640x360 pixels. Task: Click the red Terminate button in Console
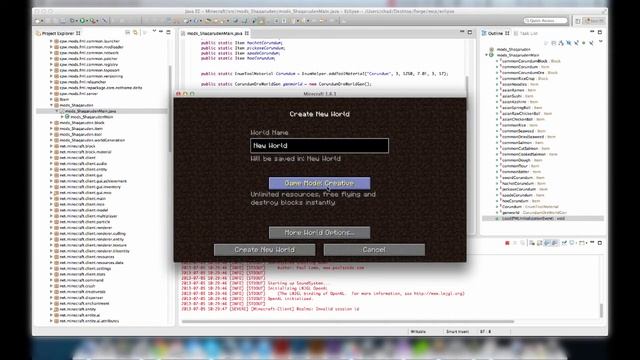[507, 243]
